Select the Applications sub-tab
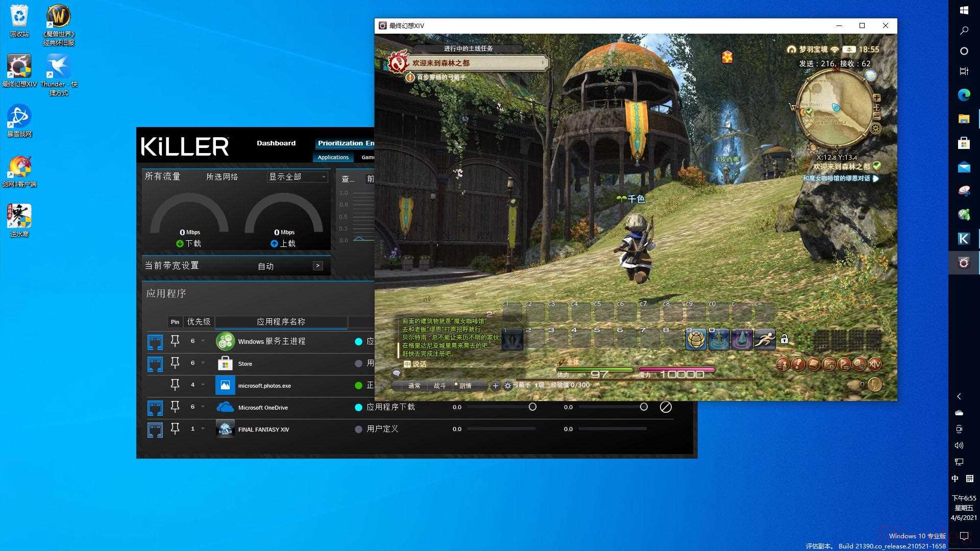Viewport: 980px width, 551px height. [x=333, y=157]
